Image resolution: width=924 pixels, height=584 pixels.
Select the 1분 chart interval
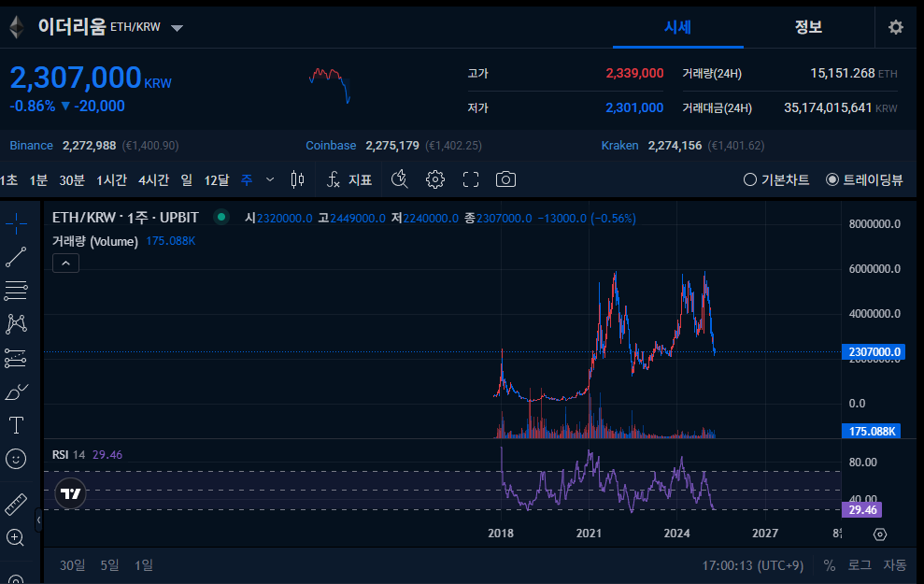(38, 179)
